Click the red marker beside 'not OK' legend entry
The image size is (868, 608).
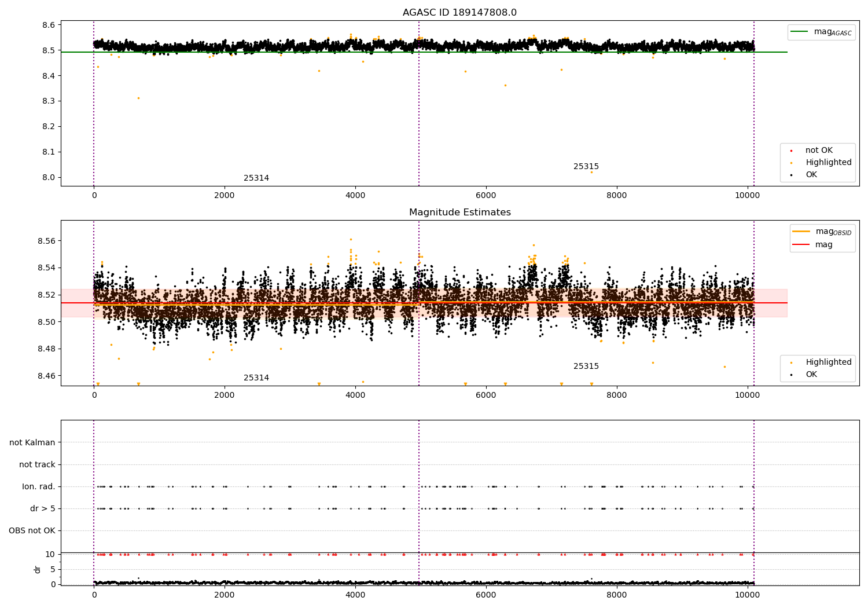tap(791, 151)
